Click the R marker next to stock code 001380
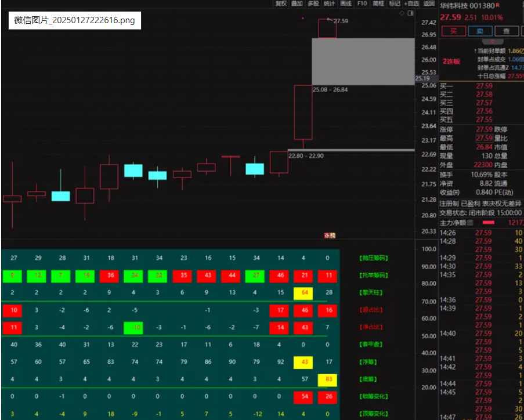This screenshot has height=420, width=524. pos(497,5)
